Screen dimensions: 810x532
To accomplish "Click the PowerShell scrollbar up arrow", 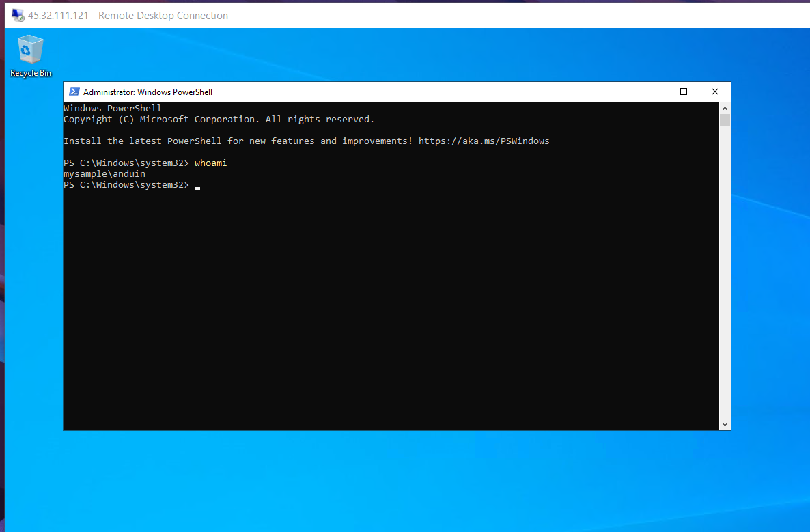I will 725,109.
